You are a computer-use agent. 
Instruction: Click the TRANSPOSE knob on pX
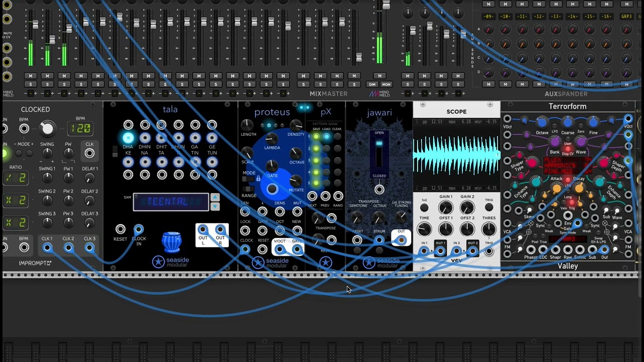pos(317,219)
